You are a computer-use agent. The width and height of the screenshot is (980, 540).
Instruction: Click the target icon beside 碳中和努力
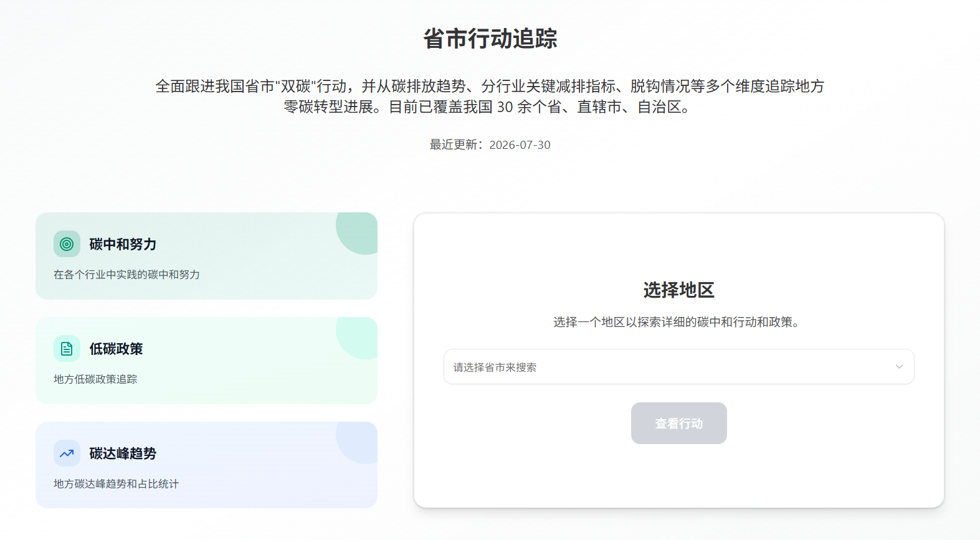(x=67, y=244)
